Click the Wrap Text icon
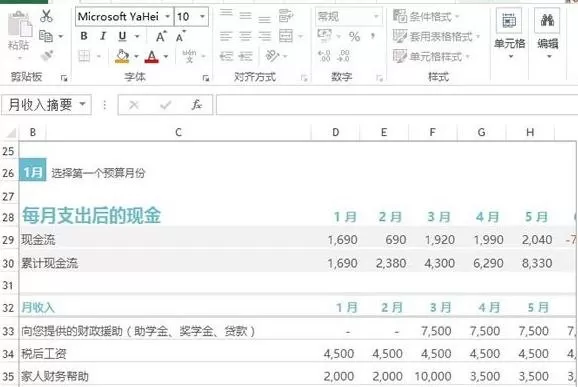Viewport: 578px width, 387px height. (x=286, y=15)
